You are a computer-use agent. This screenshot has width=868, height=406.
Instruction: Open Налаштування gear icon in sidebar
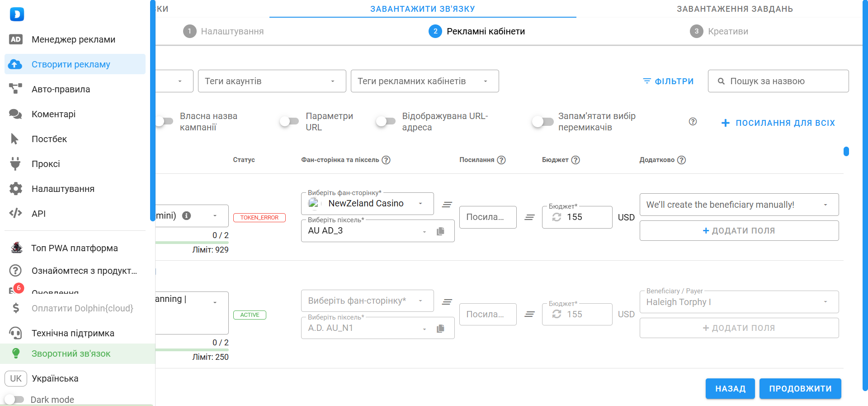click(x=16, y=189)
